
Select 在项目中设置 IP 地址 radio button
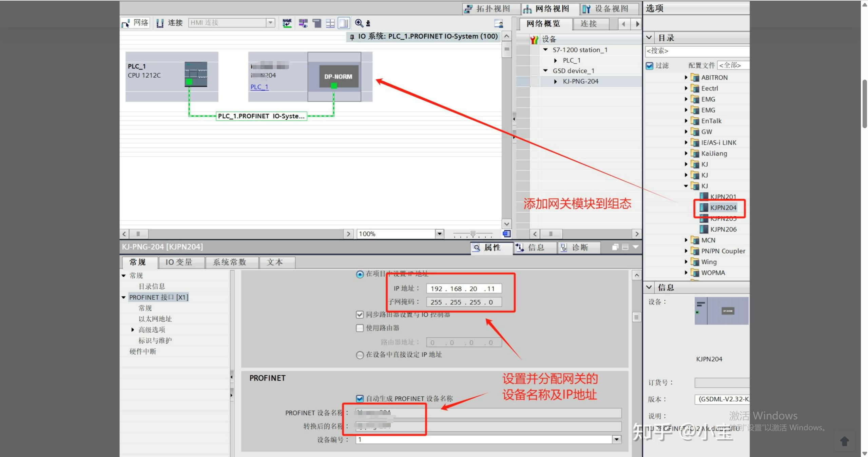(x=360, y=274)
